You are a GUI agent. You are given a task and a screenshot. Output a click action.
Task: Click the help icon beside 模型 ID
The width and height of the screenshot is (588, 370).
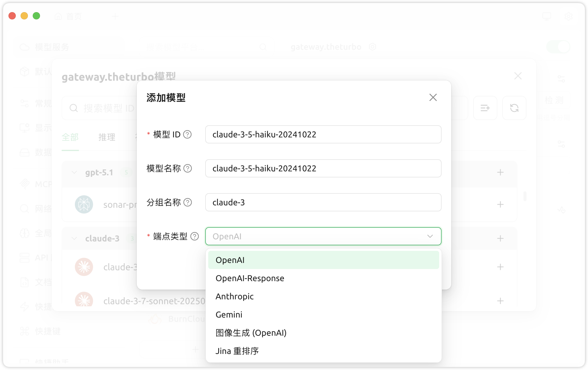(x=188, y=134)
